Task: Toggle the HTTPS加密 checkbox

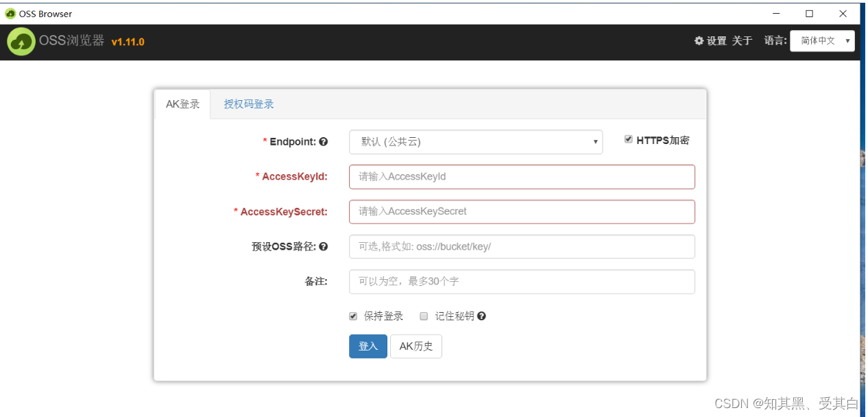Action: point(629,139)
